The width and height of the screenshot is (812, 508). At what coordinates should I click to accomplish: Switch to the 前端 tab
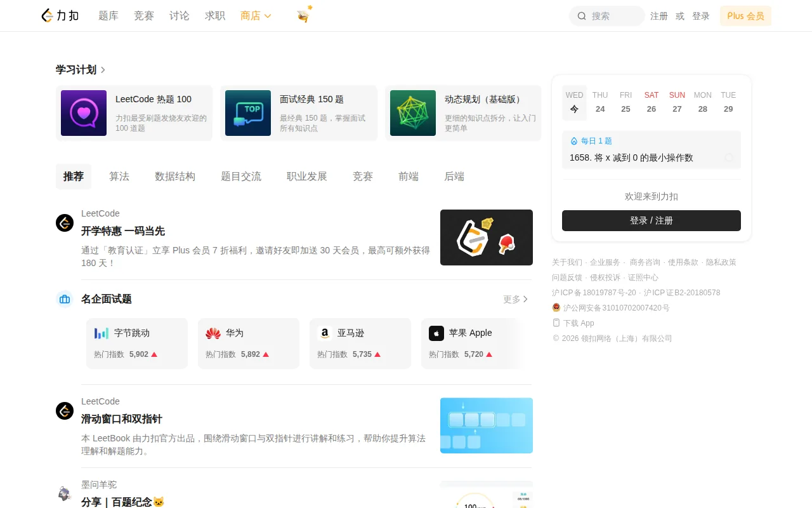click(x=409, y=177)
